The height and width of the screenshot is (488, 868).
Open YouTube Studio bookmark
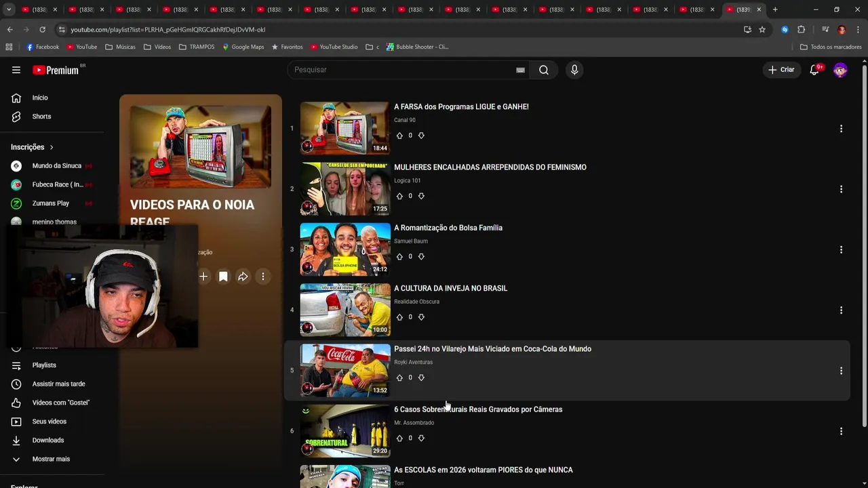coord(334,47)
